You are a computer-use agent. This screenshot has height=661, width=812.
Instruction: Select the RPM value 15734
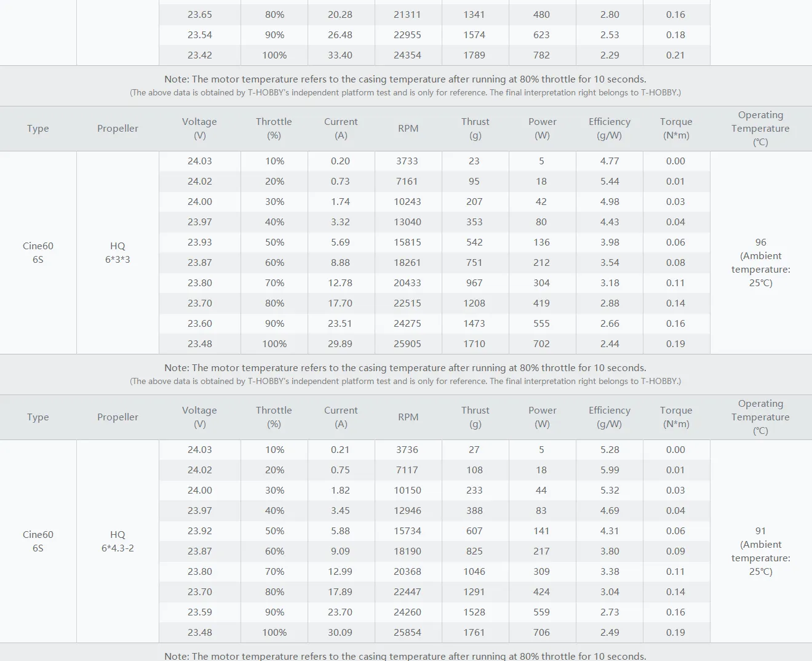point(407,531)
